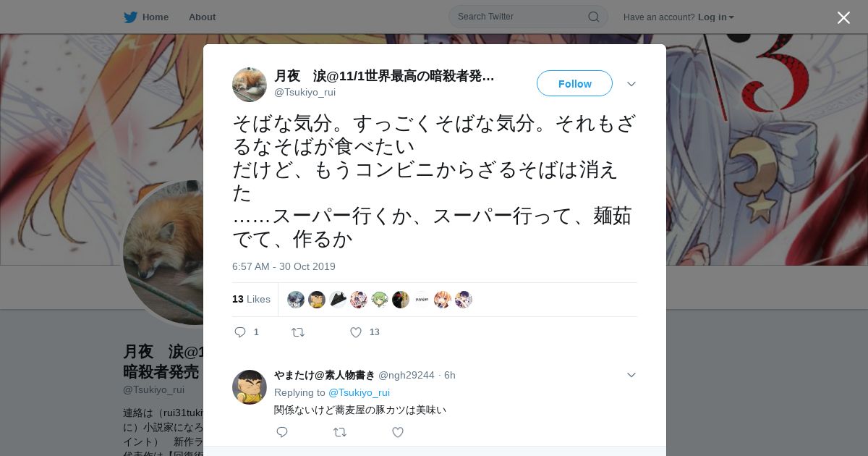The image size is (868, 456).
Task: Expand options chevron on やまたけ's reply
Action: [x=631, y=375]
